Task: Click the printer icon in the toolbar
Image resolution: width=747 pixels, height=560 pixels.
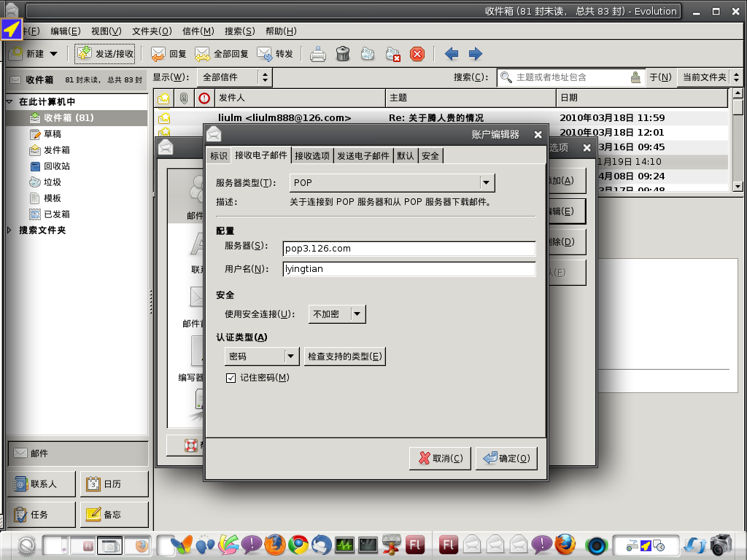Action: [x=318, y=54]
